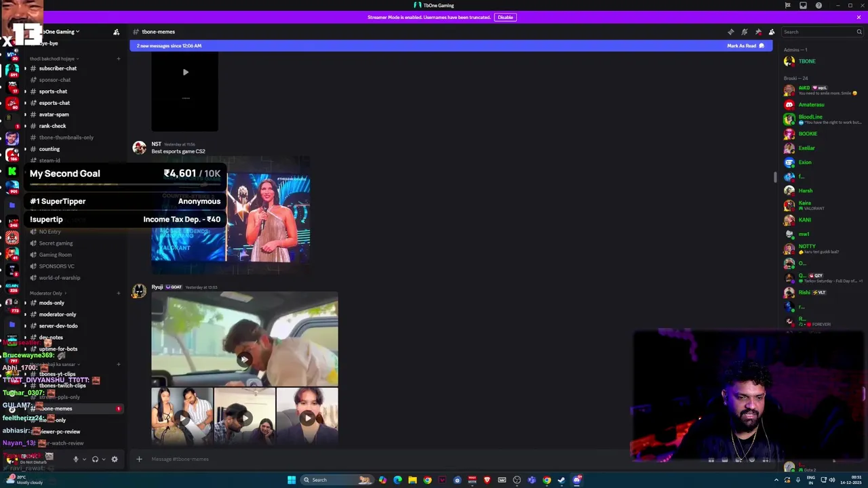Open rank-check channel

52,126
